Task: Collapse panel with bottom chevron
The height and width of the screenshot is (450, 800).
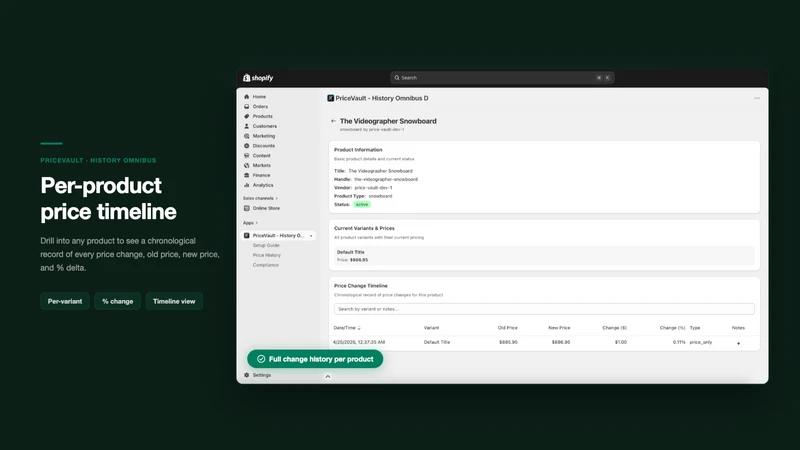Action: pos(328,377)
